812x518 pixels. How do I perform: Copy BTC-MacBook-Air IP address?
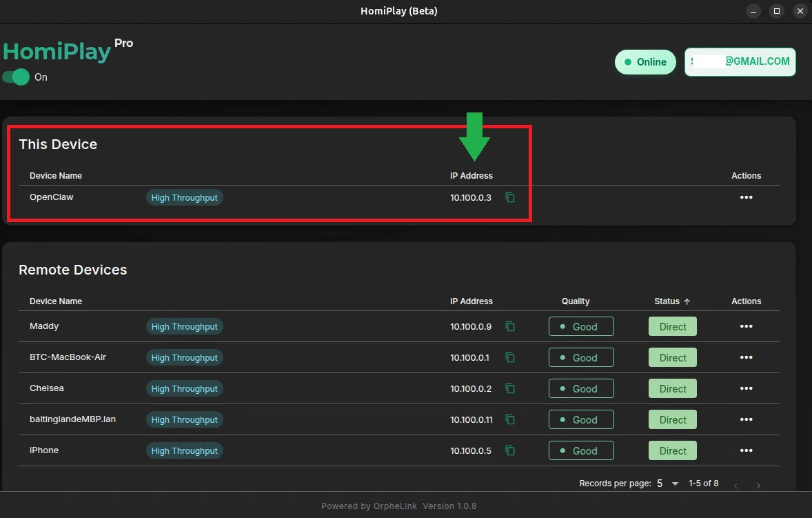pos(510,357)
